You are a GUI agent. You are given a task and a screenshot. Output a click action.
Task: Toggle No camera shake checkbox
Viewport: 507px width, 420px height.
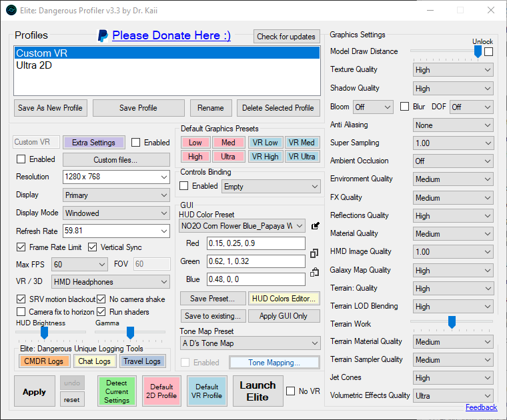pos(101,299)
